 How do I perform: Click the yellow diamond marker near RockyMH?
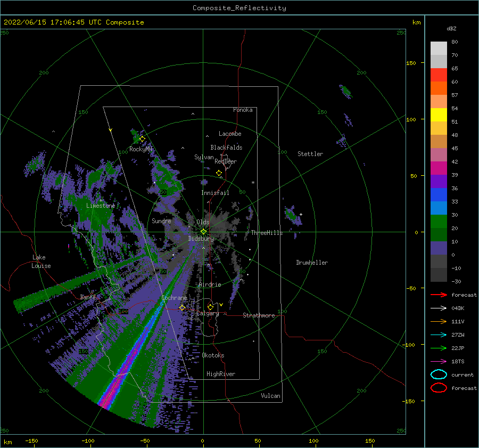tap(142, 139)
